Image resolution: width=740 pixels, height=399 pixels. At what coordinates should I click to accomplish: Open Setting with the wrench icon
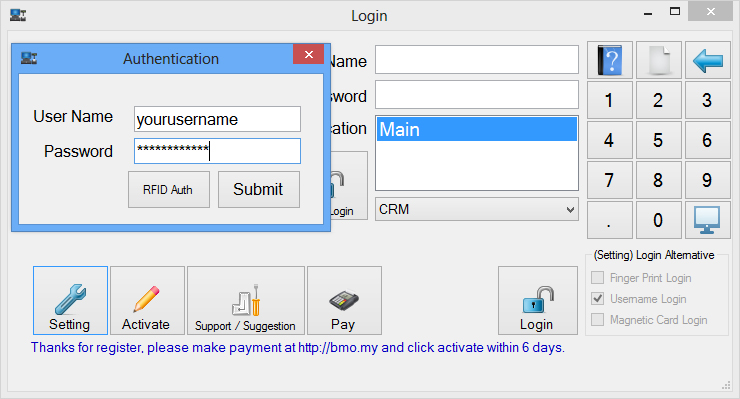coord(70,300)
